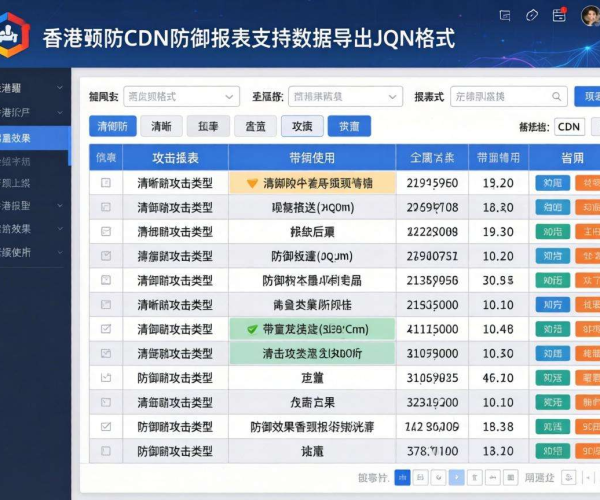Viewport: 600px width, 500px height.
Task: Click the green action button in the 46.20 row
Action: click(553, 378)
